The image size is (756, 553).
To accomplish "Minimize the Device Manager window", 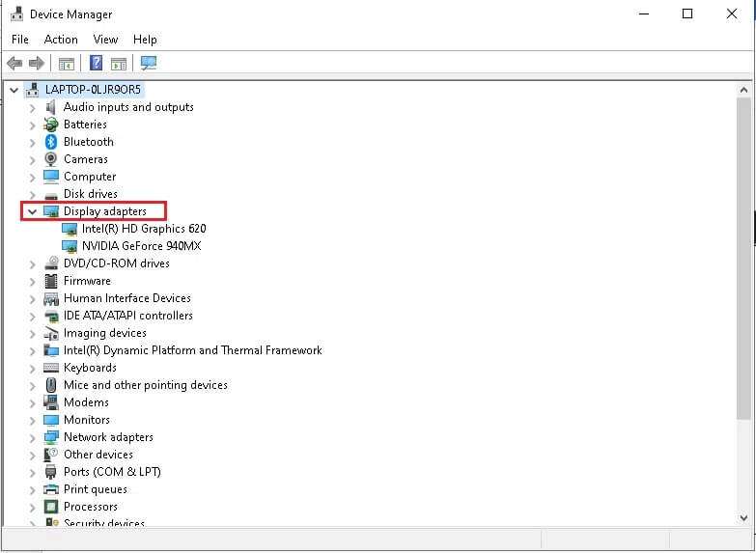I will click(x=644, y=14).
